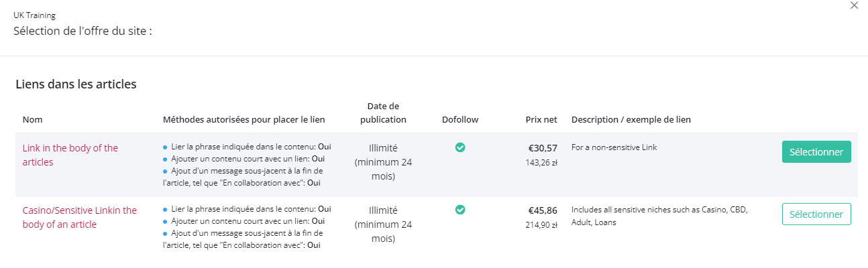Open 'Link in the body of the articles'
The image size is (868, 268).
[x=70, y=155]
